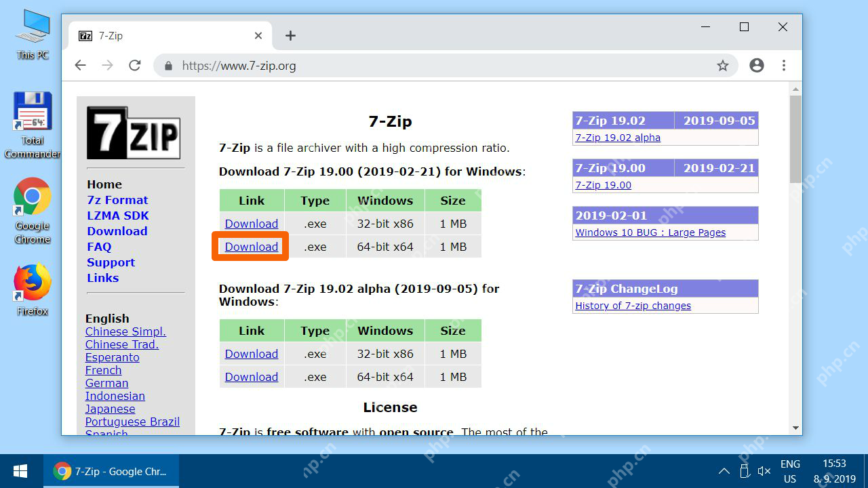
Task: Switch language to Indonesian
Action: click(115, 396)
